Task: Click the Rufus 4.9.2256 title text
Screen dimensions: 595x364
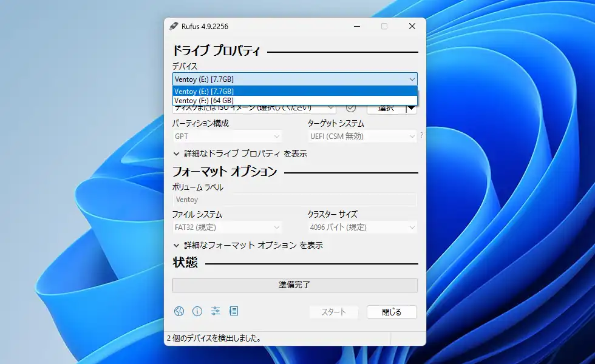Action: [x=205, y=26]
